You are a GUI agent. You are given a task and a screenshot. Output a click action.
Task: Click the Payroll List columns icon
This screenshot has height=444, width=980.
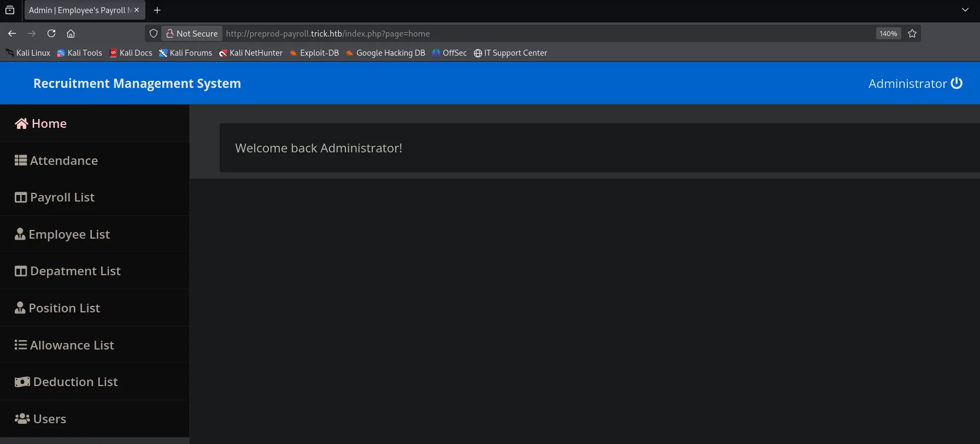coord(21,197)
